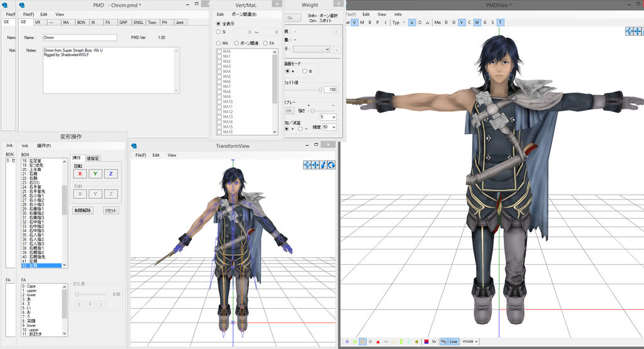Select the 0 : Cape morph in FA list
This screenshot has width=644, height=349.
[41, 286]
